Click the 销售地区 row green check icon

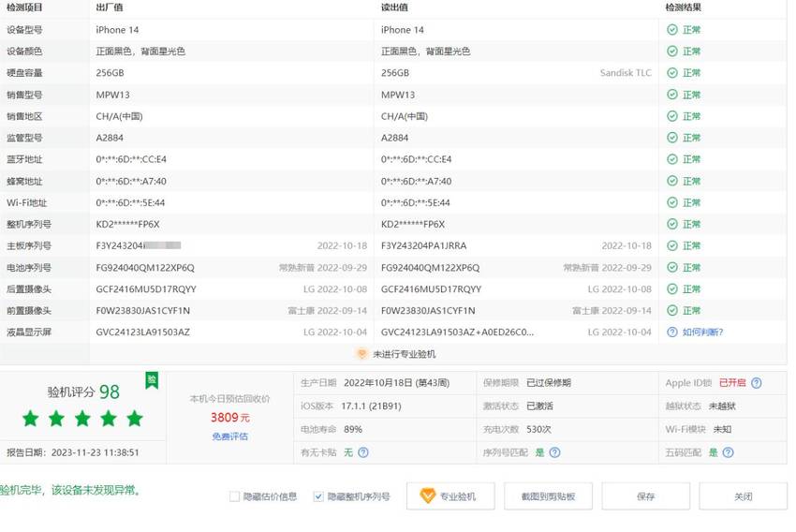(x=672, y=116)
